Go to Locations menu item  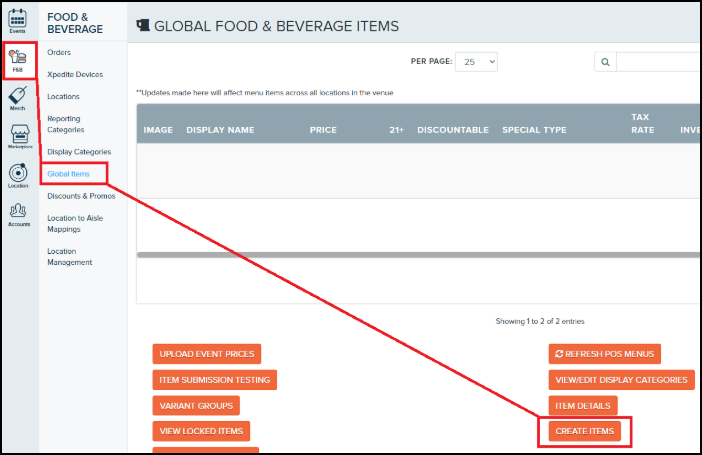coord(63,96)
